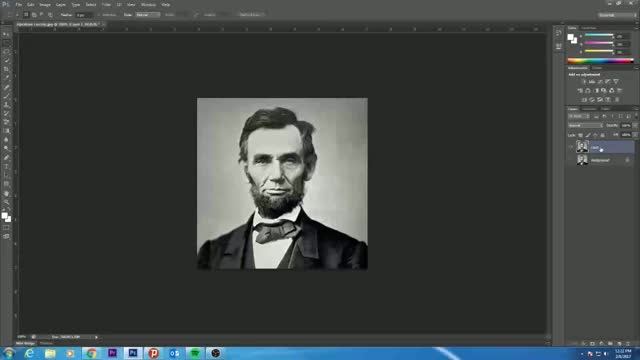Open the Filter menu

[106, 4]
